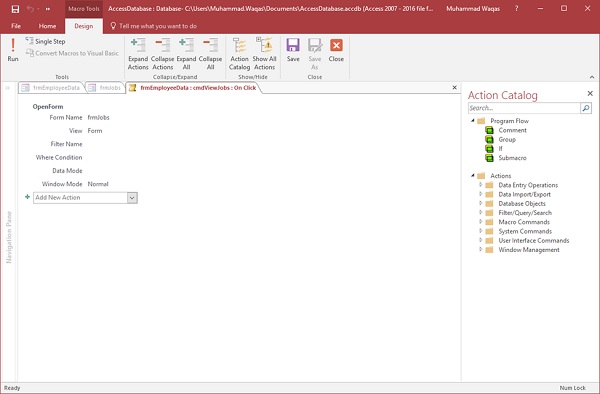
Task: Toggle the Action Catalog pane button
Action: tap(240, 54)
